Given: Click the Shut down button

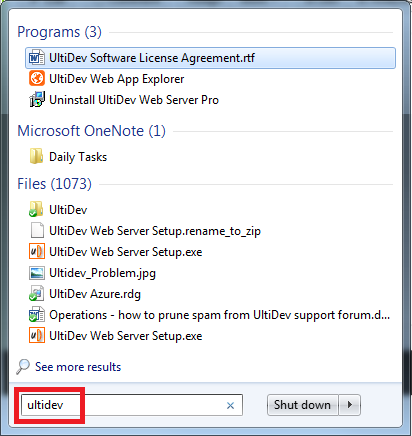Looking at the screenshot, I should pyautogui.click(x=303, y=405).
